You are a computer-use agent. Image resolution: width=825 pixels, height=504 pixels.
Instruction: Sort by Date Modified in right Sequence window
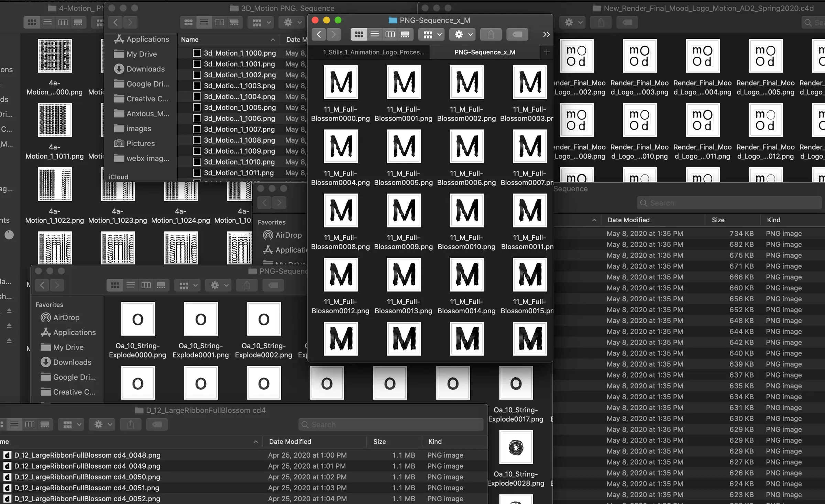(653, 220)
